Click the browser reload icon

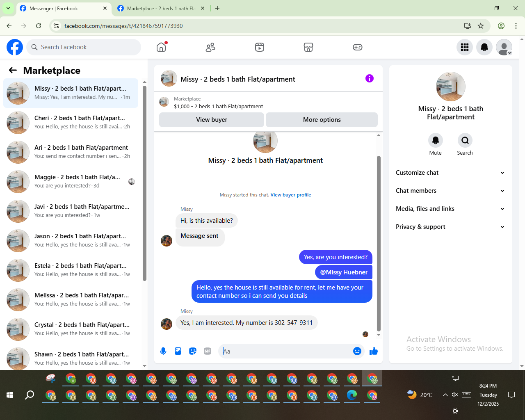(x=39, y=26)
